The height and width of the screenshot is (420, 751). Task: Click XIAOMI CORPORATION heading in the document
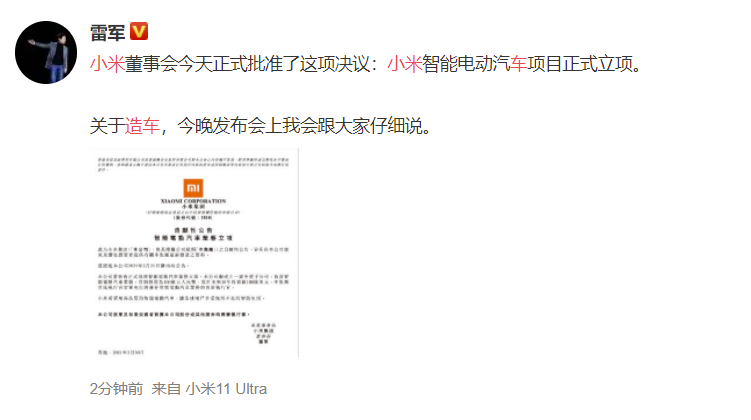[193, 201]
